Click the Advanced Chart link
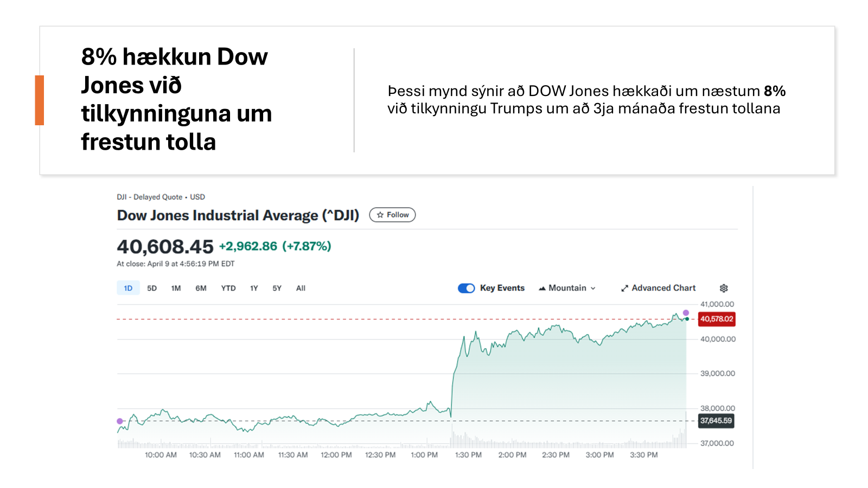868x488 pixels. (x=663, y=288)
